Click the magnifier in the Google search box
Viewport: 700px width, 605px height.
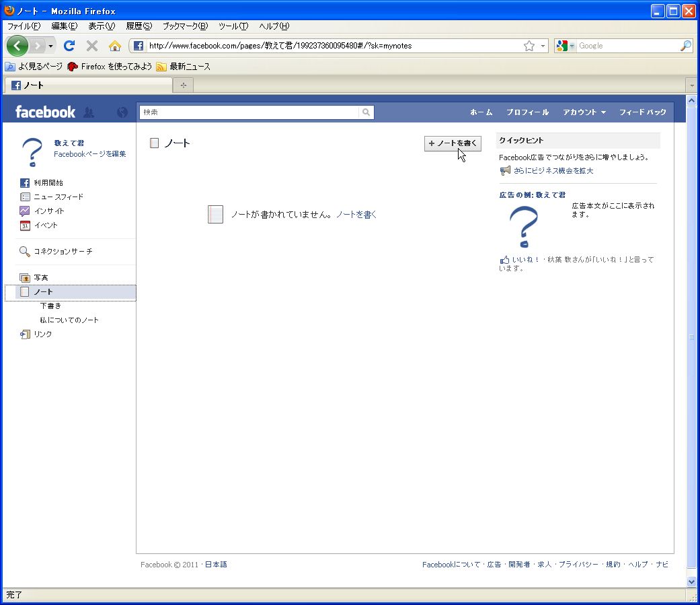[x=686, y=46]
